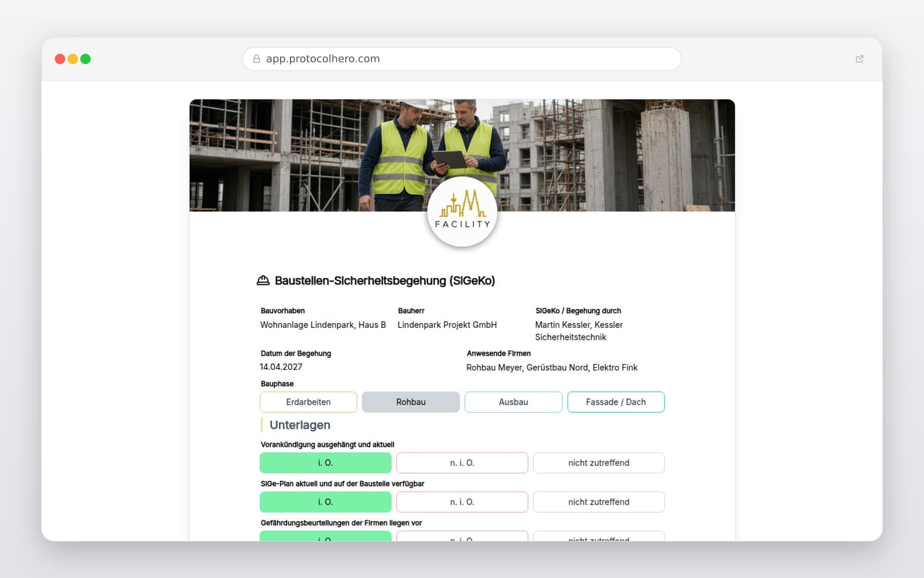
Task: Click the green maximize window button
Action: (x=85, y=59)
